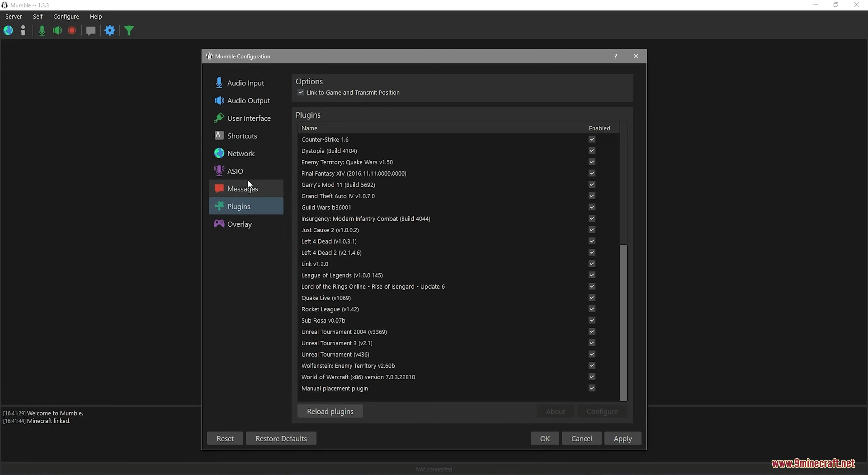Disable Manual placement plugin checkbox
The image size is (868, 475).
[592, 388]
